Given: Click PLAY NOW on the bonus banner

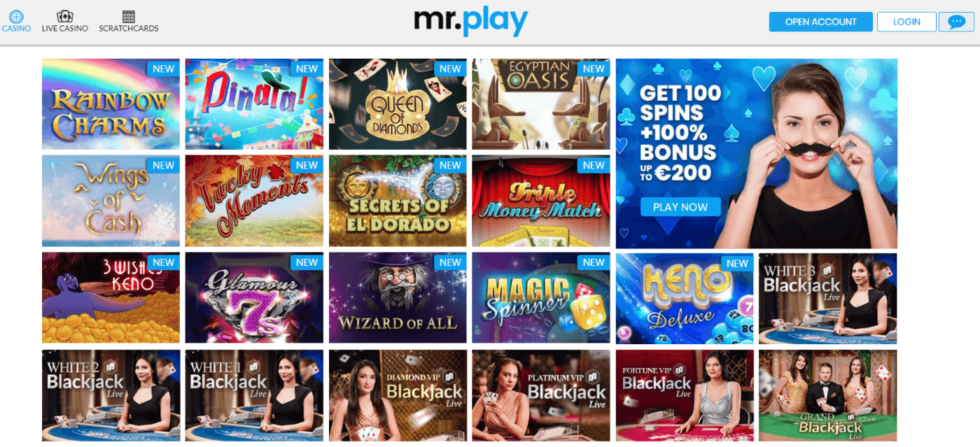Looking at the screenshot, I should [x=680, y=207].
